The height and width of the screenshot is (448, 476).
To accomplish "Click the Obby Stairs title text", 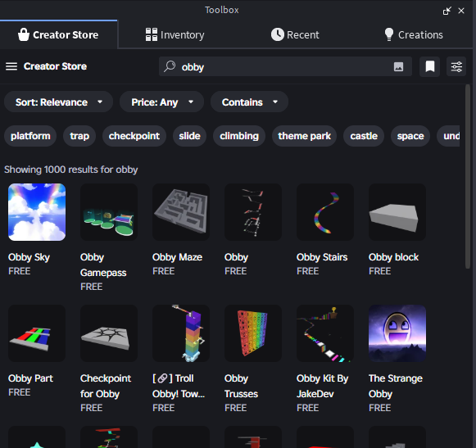I will tap(322, 257).
